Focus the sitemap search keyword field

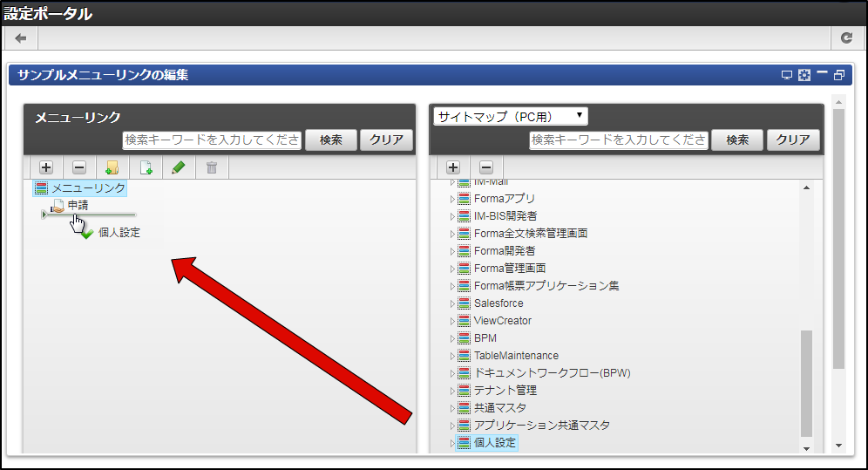pyautogui.click(x=619, y=140)
